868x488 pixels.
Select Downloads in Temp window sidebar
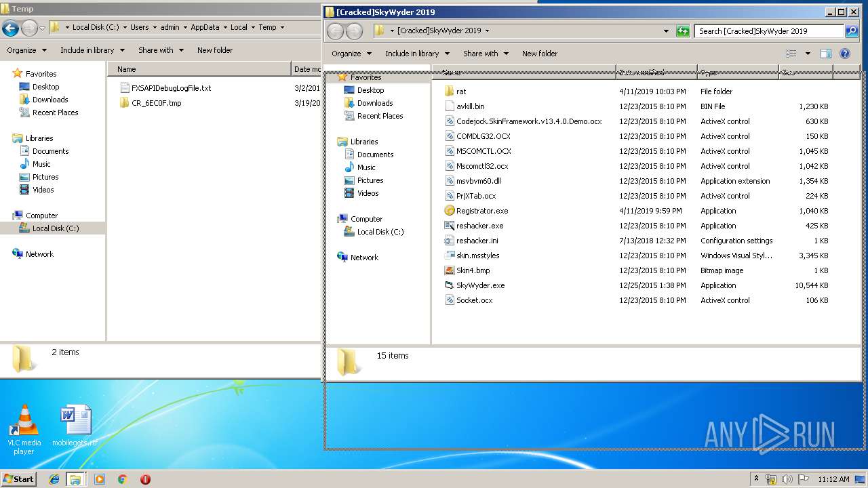(50, 100)
